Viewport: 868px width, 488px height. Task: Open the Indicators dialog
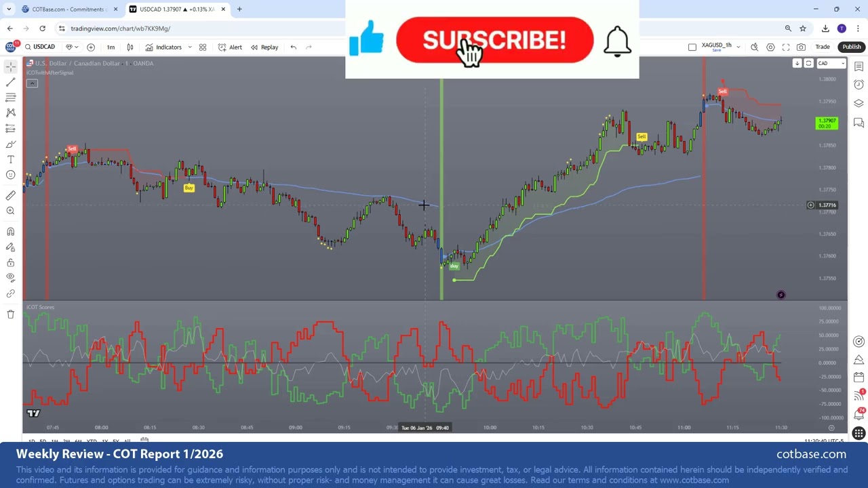pyautogui.click(x=163, y=47)
